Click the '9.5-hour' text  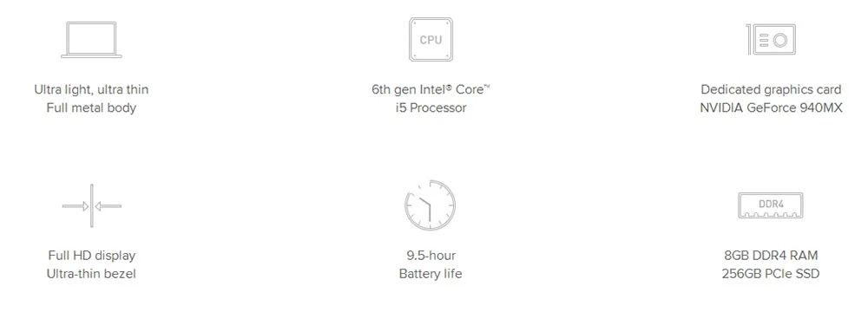(x=431, y=256)
